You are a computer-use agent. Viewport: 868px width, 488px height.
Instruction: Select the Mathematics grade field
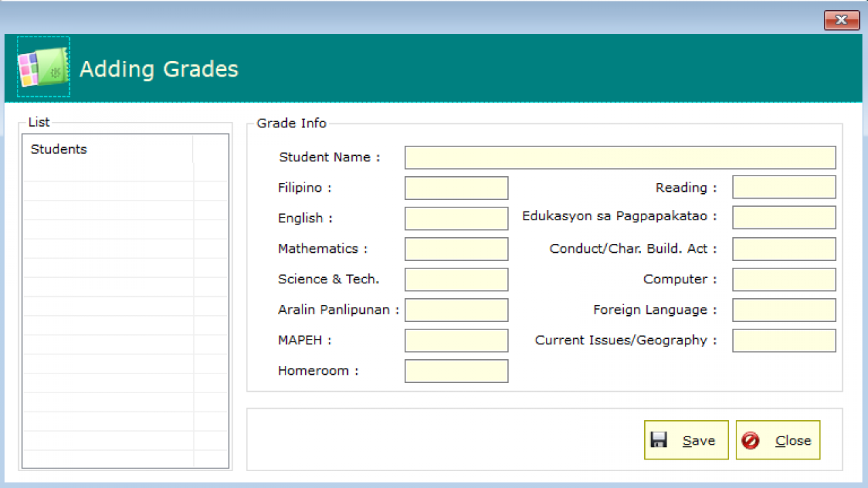click(x=456, y=249)
